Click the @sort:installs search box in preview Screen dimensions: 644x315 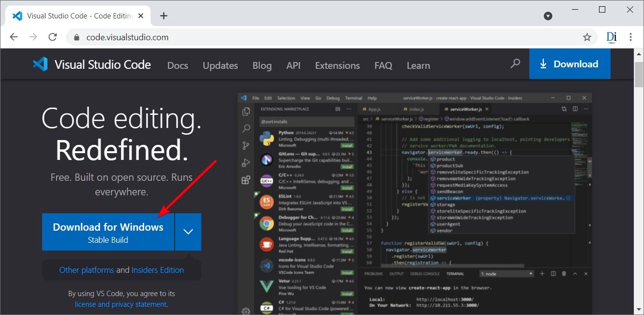point(307,122)
